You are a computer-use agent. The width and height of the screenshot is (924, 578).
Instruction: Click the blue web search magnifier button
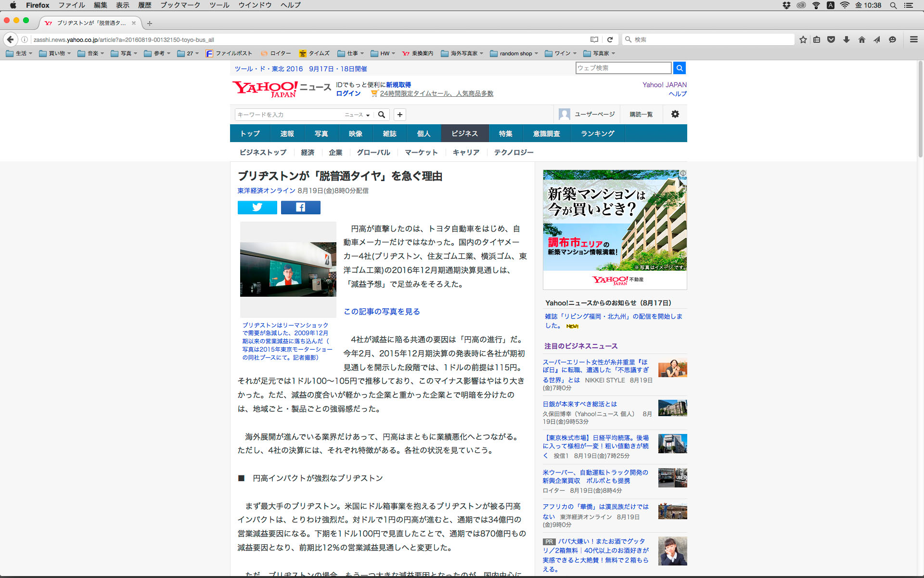click(679, 68)
